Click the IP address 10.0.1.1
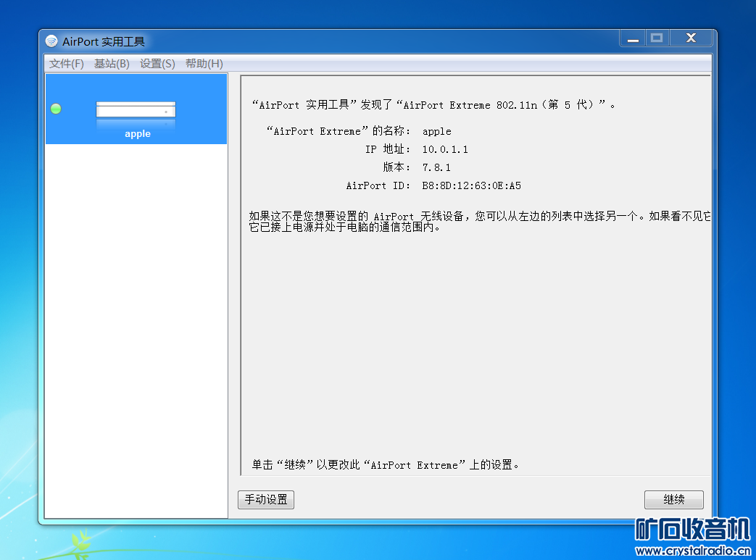756x560 pixels. [x=445, y=149]
